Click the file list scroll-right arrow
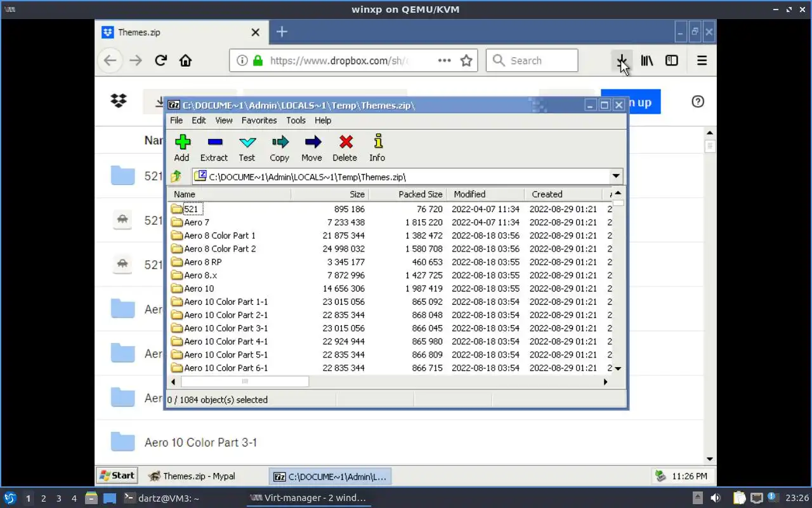Viewport: 812px width, 508px height. pyautogui.click(x=605, y=382)
